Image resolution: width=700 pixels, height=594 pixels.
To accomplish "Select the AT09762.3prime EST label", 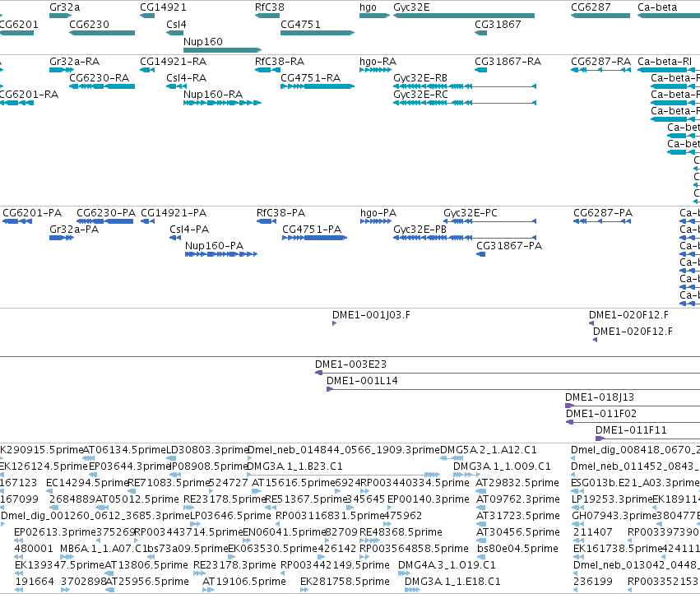I will click(x=518, y=499).
